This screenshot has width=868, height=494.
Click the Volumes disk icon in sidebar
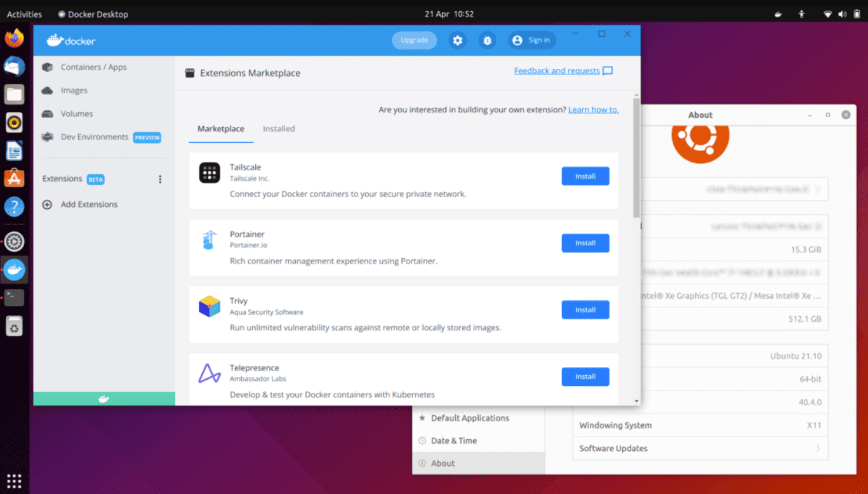pos(48,114)
